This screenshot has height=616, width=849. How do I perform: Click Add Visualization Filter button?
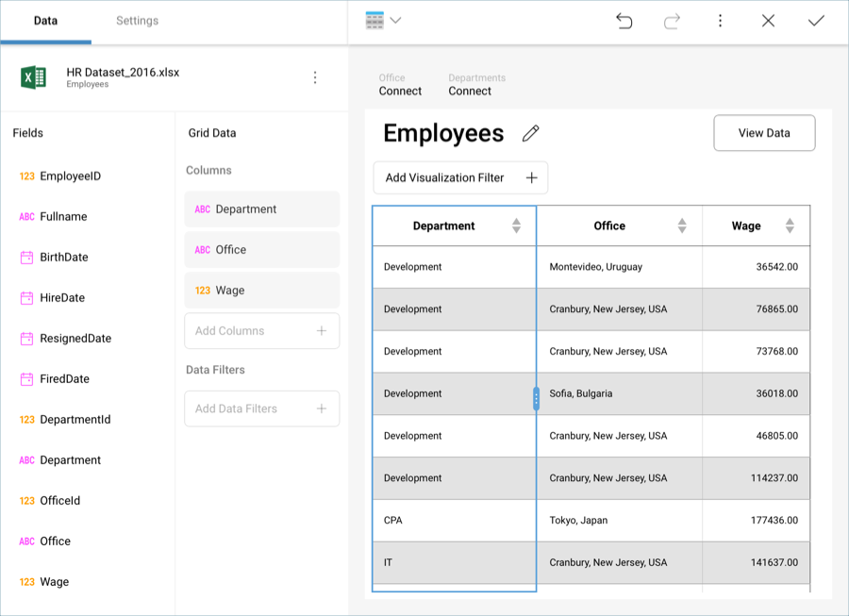coord(460,177)
